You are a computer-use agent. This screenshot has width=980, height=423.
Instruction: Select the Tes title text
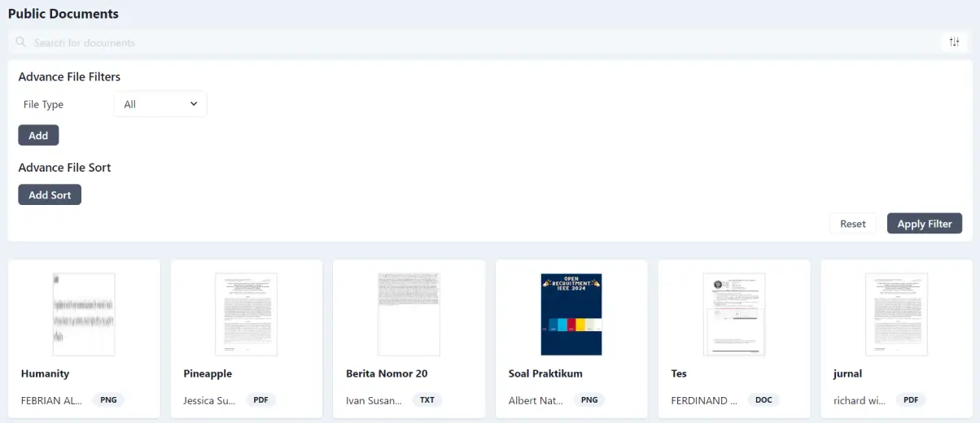coord(679,374)
